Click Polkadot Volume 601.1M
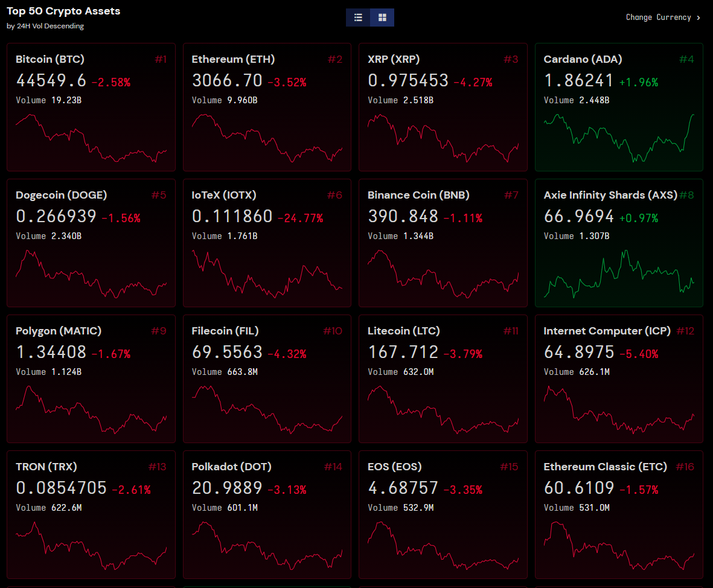 (x=225, y=508)
